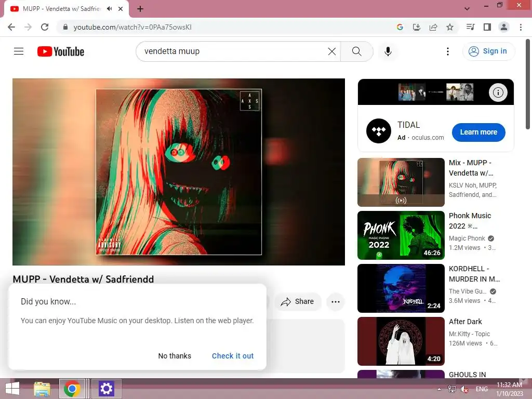The width and height of the screenshot is (532, 399).
Task: Open KORDHELL - MURDER IN M... thumbnail
Action: tap(401, 288)
